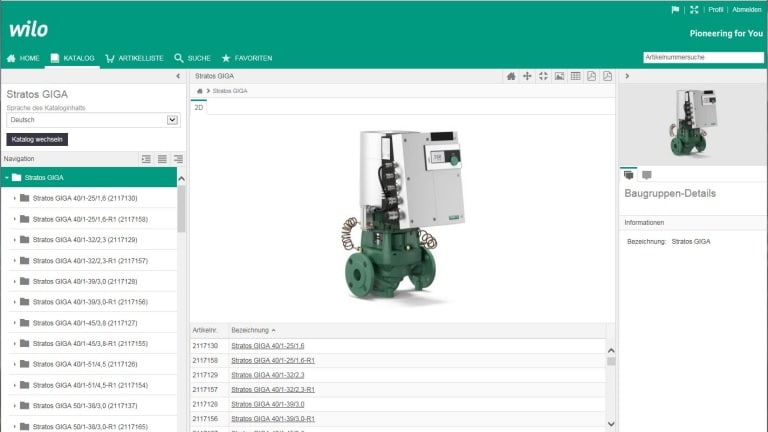The width and height of the screenshot is (768, 432).
Task: Click the Wilo logo
Action: click(x=28, y=29)
